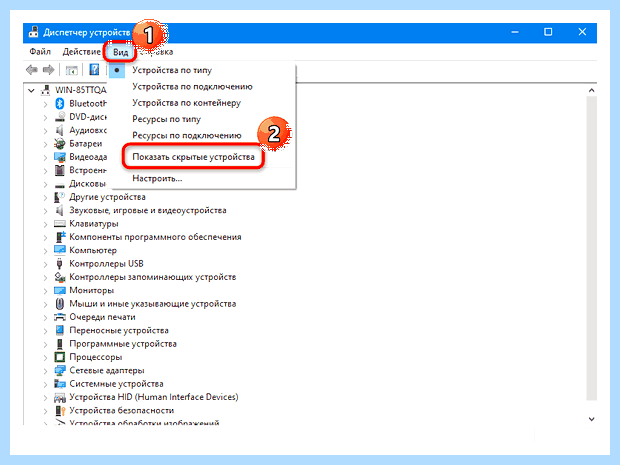Image resolution: width=620 pixels, height=465 pixels.
Task: Expand the Bluetooth node
Action: (45, 104)
